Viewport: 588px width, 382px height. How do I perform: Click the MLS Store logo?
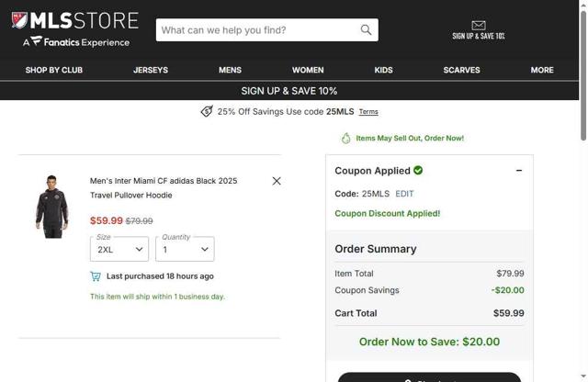[x=75, y=20]
